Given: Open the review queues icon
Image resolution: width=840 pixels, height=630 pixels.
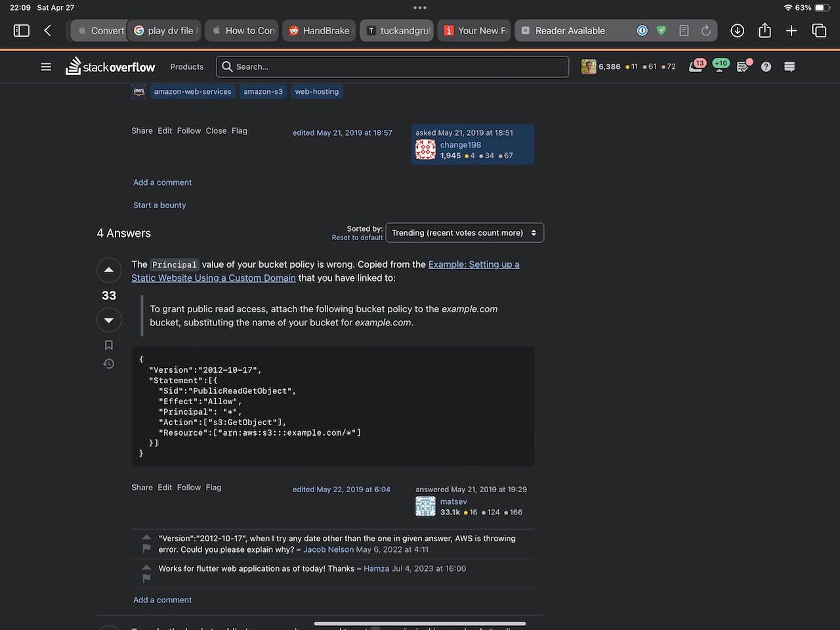Looking at the screenshot, I should click(743, 67).
